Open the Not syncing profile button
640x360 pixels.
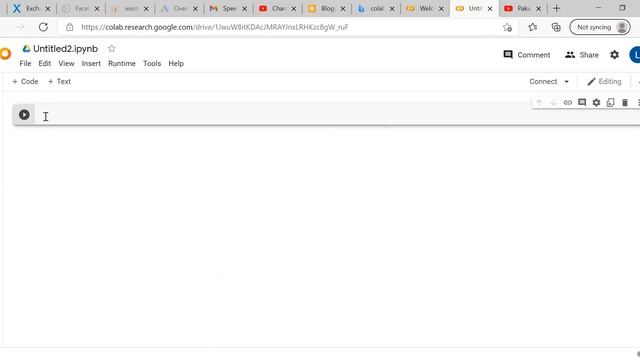600,27
